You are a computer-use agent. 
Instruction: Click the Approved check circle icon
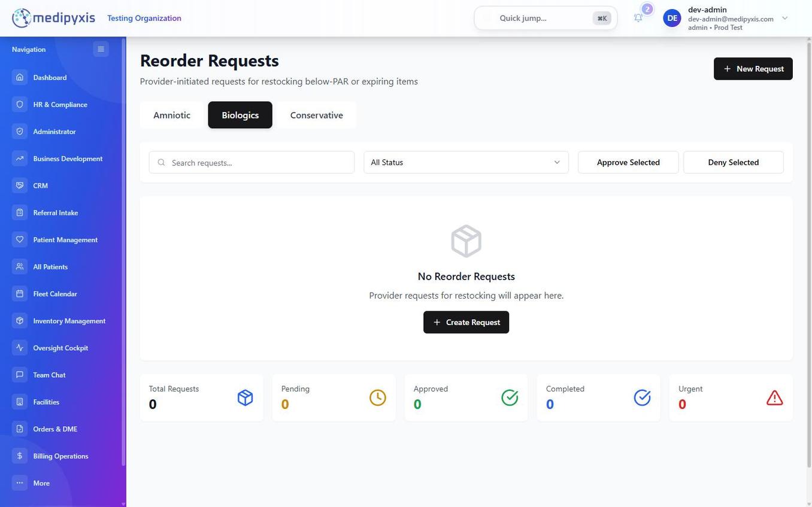(510, 397)
